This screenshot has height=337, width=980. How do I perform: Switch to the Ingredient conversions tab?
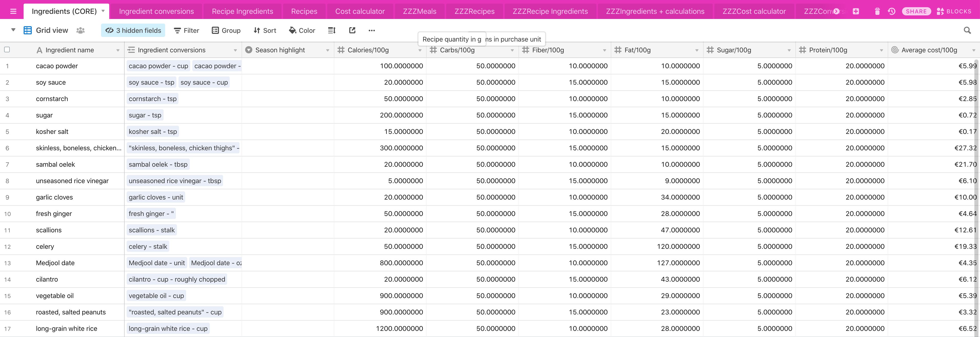[x=156, y=11]
